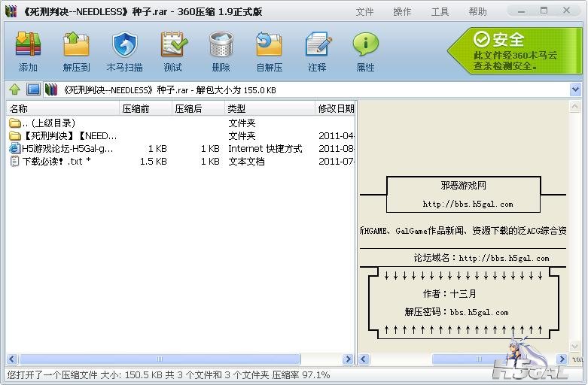
Task: Sort by 类型 column header
Action: pos(269,108)
